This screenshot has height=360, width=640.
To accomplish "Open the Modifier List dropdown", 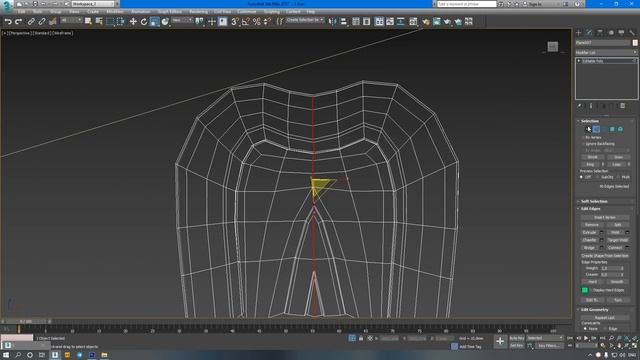I will pos(606,52).
